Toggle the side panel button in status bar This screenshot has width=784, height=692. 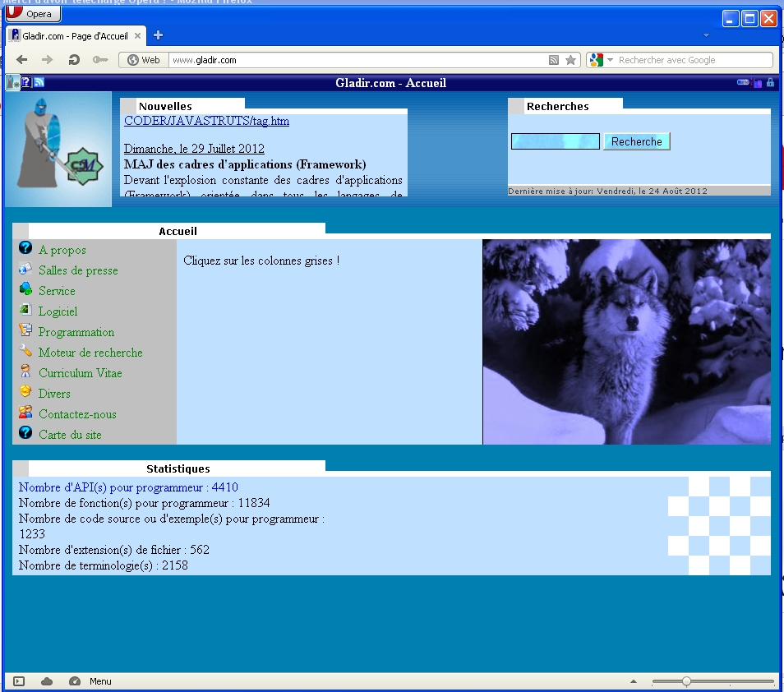coord(19,681)
